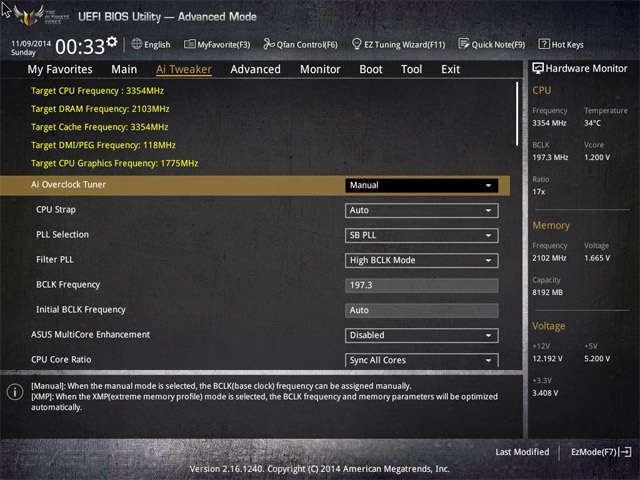
Task: Open the Monitor tab
Action: (320, 69)
